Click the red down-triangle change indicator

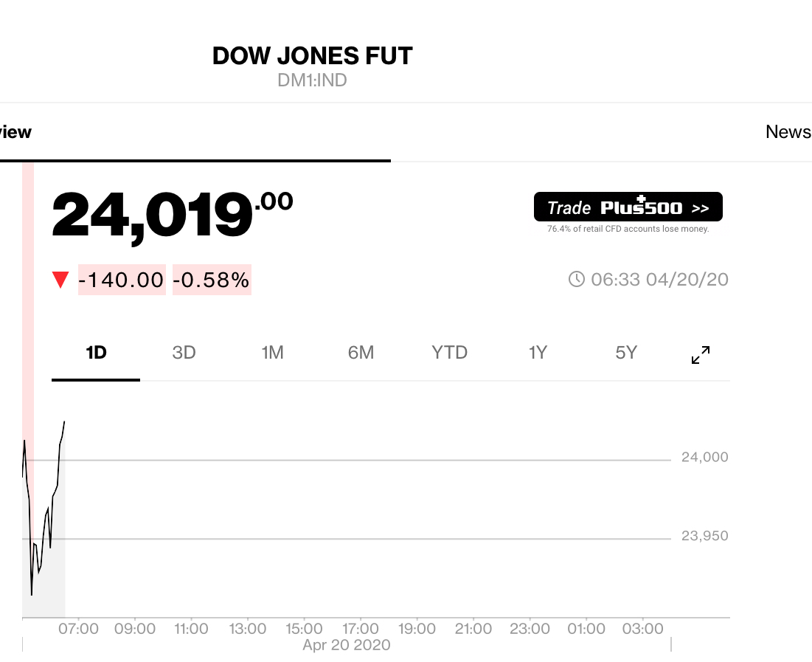[x=60, y=280]
